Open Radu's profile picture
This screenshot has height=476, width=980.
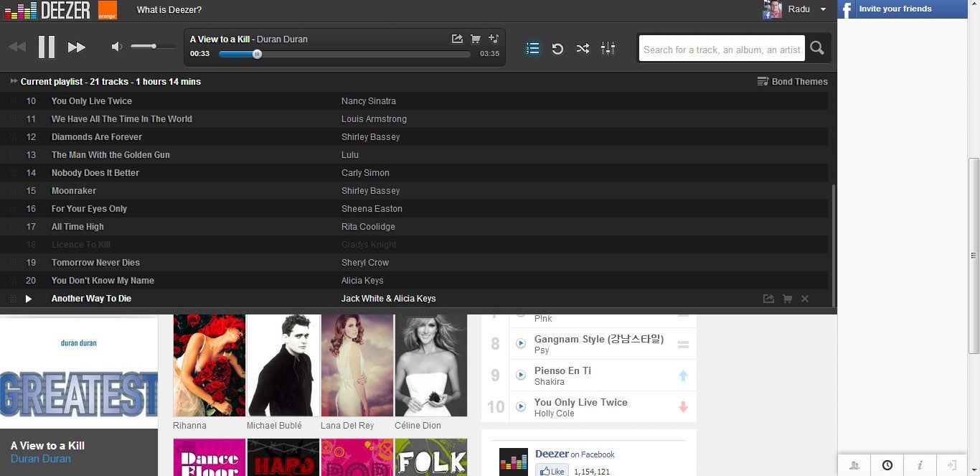pos(772,9)
